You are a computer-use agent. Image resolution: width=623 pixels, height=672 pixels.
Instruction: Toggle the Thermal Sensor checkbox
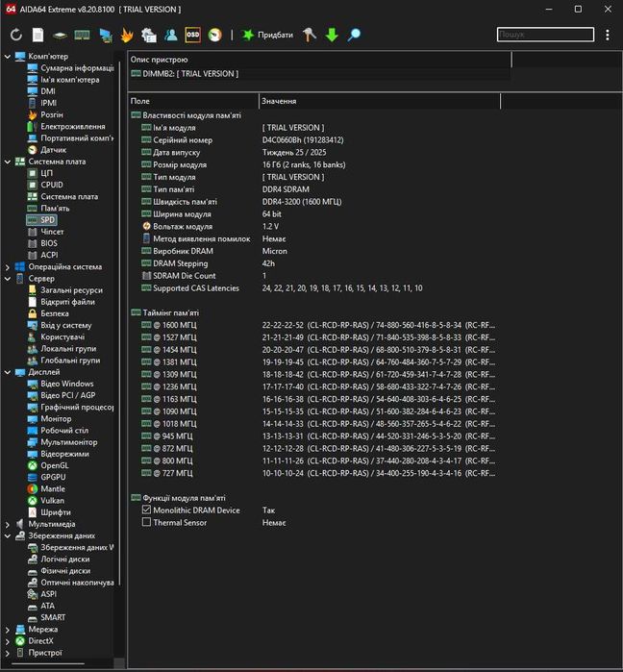(146, 522)
